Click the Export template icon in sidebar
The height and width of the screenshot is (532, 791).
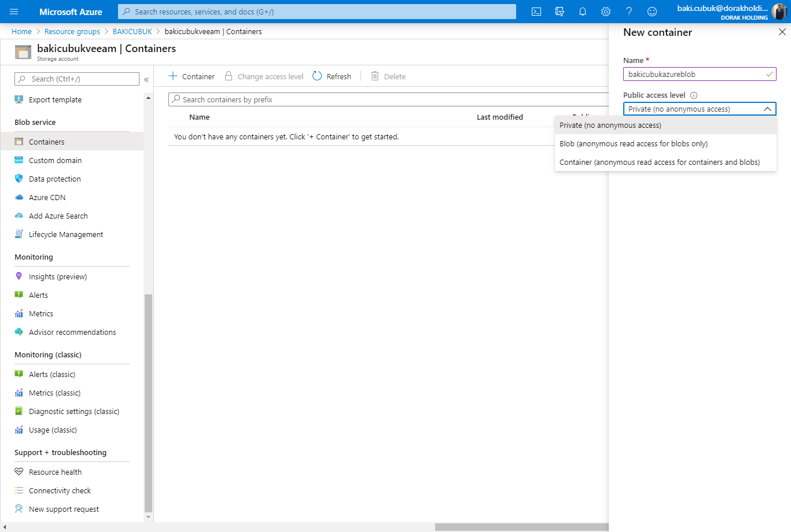(x=19, y=99)
